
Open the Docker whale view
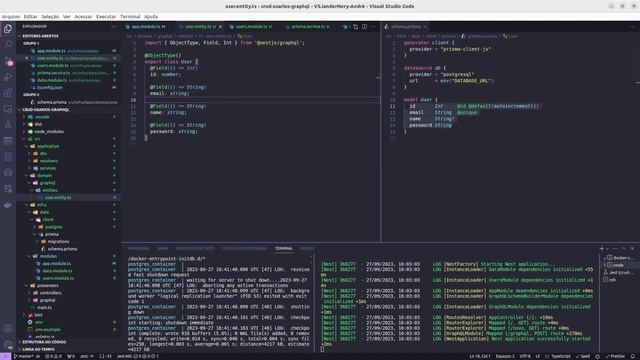(8, 204)
